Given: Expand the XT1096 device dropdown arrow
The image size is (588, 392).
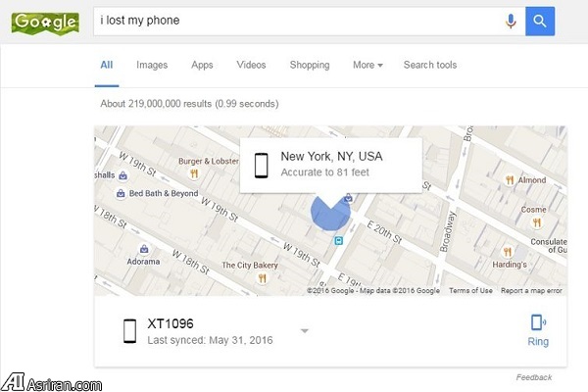Looking at the screenshot, I should pos(305,331).
